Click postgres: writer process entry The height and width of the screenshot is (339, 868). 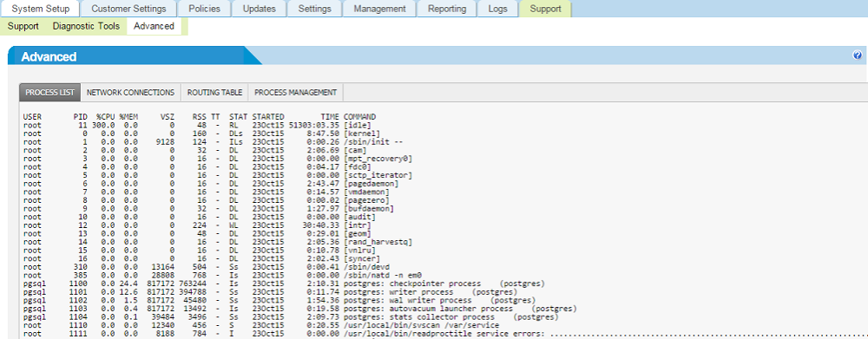click(431, 291)
